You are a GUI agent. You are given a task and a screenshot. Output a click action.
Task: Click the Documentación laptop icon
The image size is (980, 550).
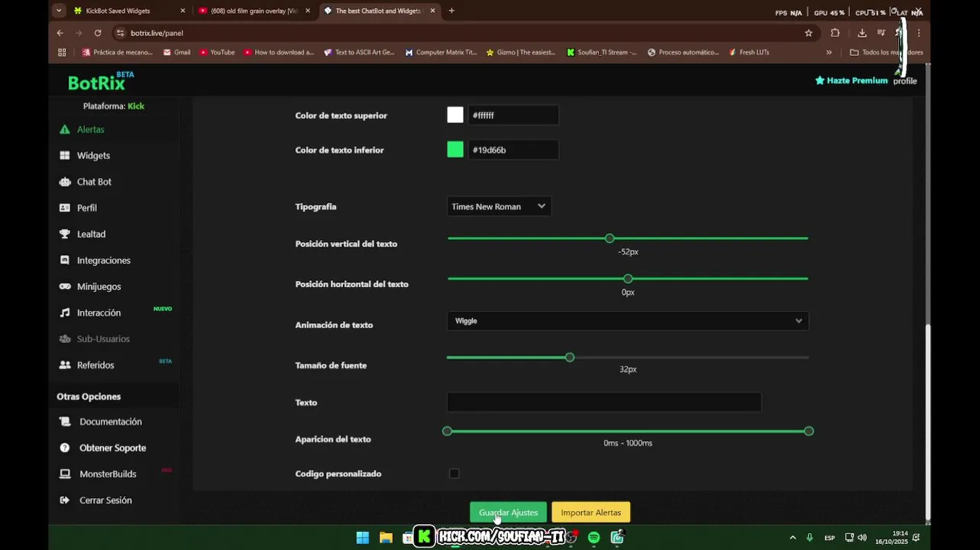(65, 422)
